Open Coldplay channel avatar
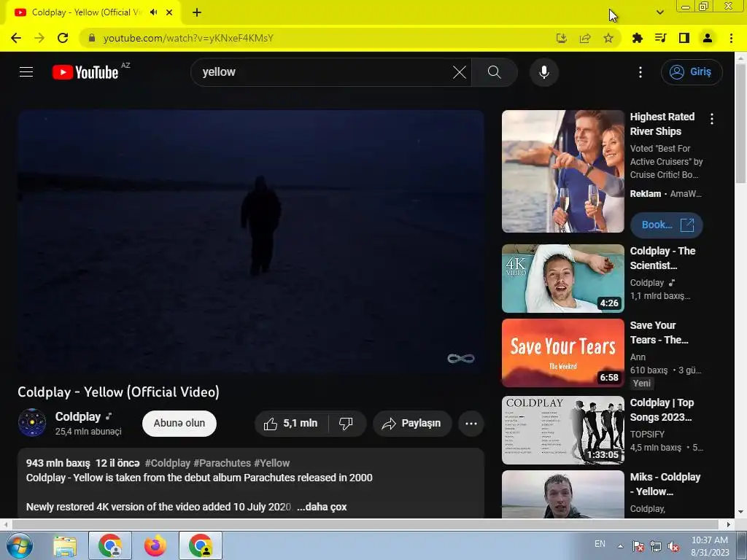The width and height of the screenshot is (747, 560). point(32,422)
